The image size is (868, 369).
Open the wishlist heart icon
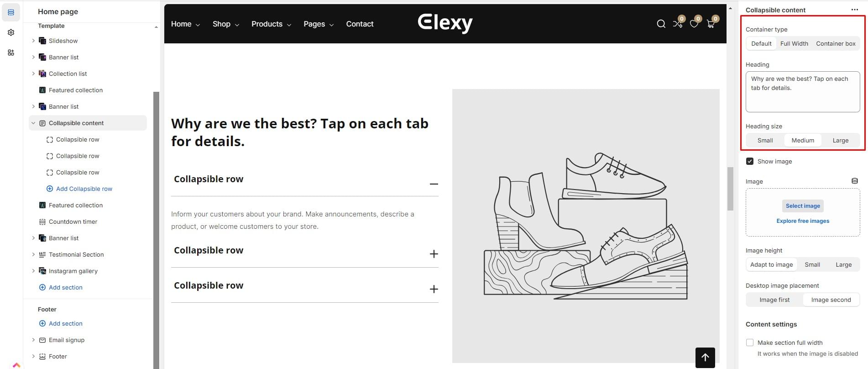pos(694,24)
